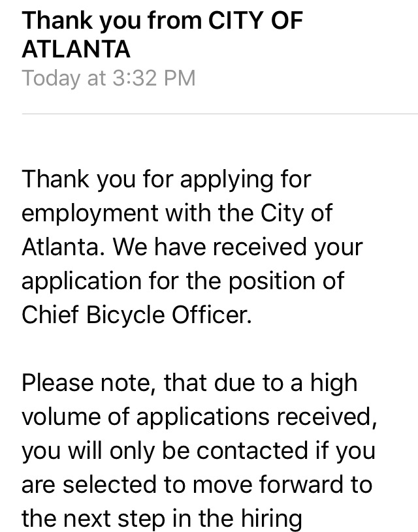This screenshot has height=532, width=418.
Task: Click the email subject line 'Thank you from CITY OF'
Action: pos(162,21)
